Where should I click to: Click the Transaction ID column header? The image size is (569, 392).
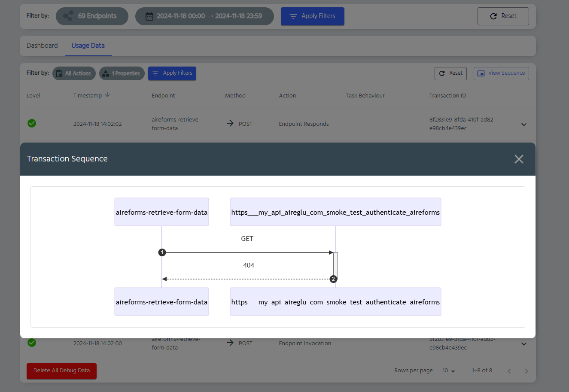447,96
